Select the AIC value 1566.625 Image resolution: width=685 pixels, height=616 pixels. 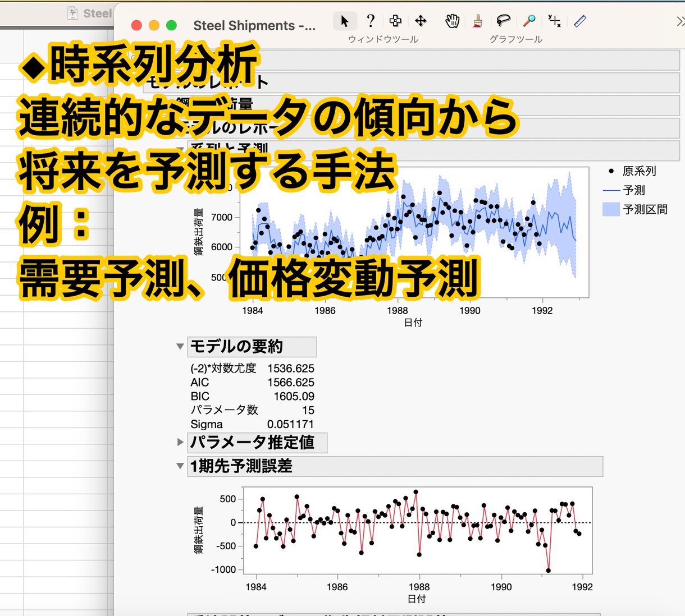(291, 383)
